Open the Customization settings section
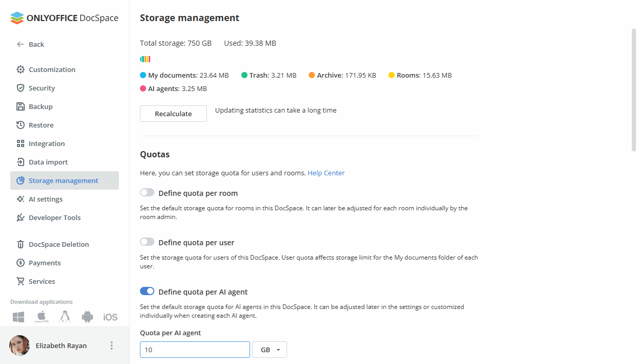 52,69
